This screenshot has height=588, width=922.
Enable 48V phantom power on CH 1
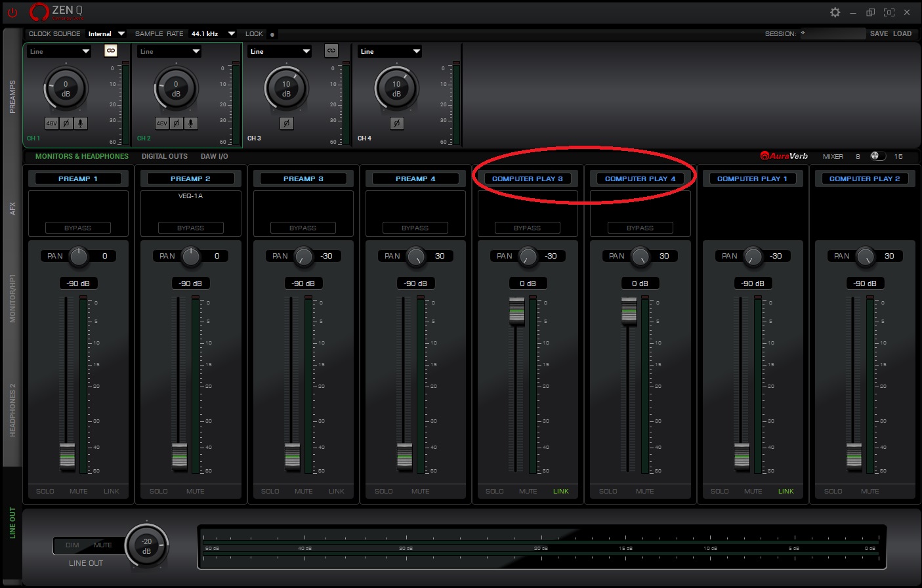[51, 123]
